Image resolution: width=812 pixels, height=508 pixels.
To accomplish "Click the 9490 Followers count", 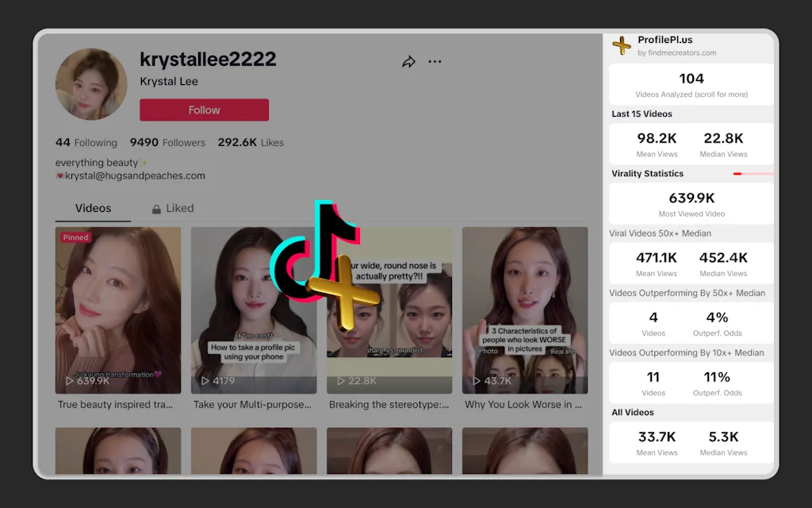I will pyautogui.click(x=167, y=142).
